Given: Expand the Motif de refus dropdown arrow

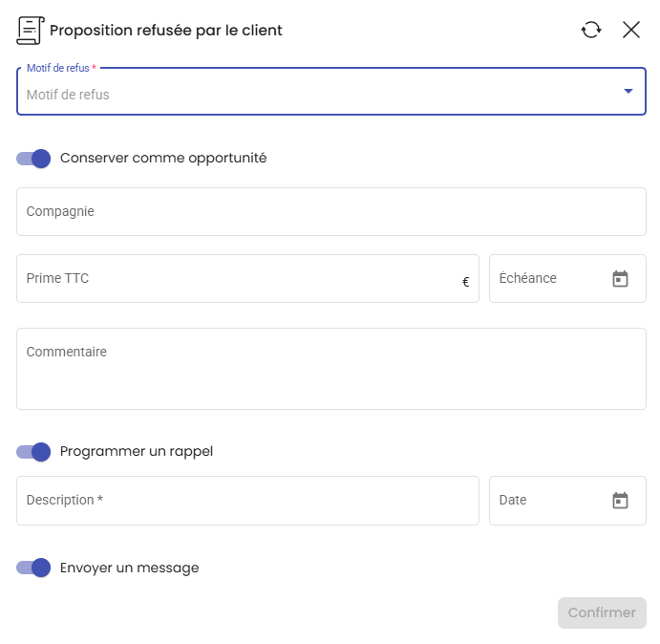Looking at the screenshot, I should click(628, 91).
